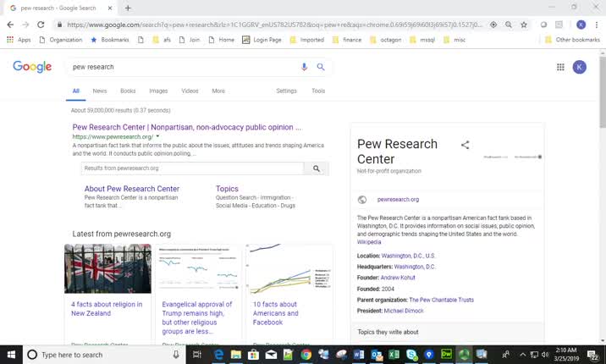This screenshot has width=606, height=364.
Task: Open Chrome three-dot menu
Action: tap(597, 25)
